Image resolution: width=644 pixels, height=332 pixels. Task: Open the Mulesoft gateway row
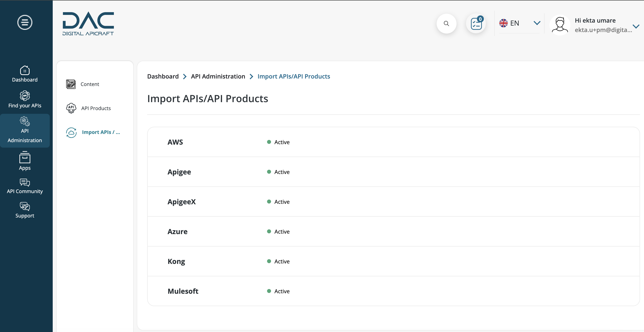(394, 291)
